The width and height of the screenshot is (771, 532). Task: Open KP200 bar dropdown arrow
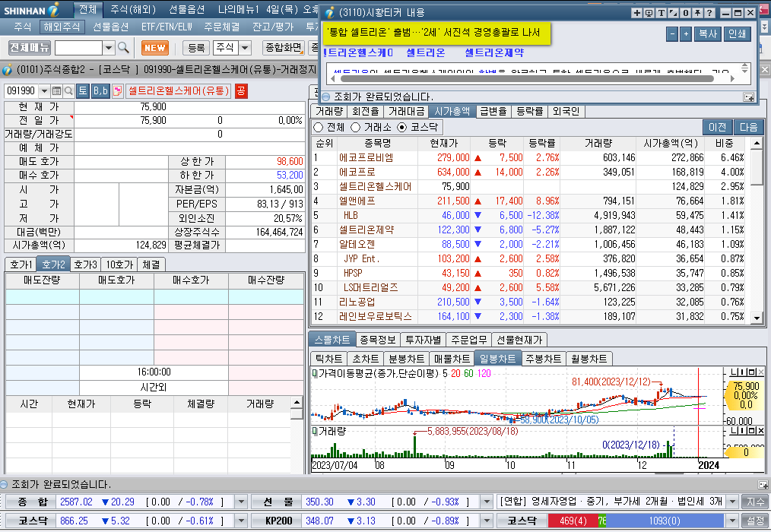coord(487,521)
